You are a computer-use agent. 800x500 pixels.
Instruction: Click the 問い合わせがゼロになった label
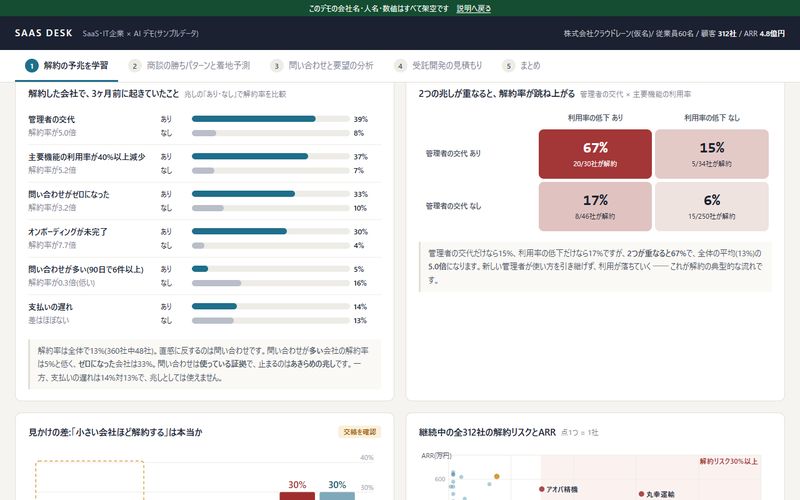[69, 194]
